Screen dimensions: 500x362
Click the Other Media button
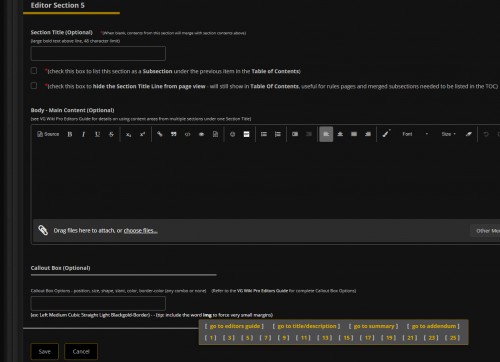[x=485, y=231]
